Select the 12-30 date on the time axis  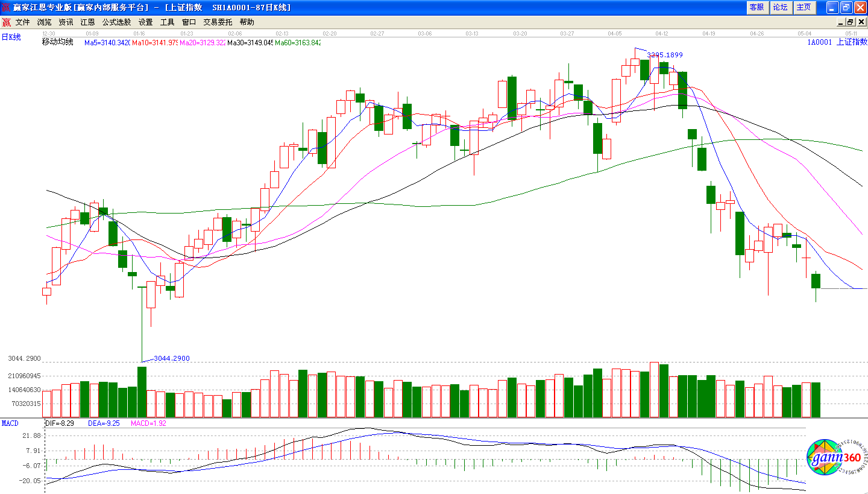click(x=49, y=34)
